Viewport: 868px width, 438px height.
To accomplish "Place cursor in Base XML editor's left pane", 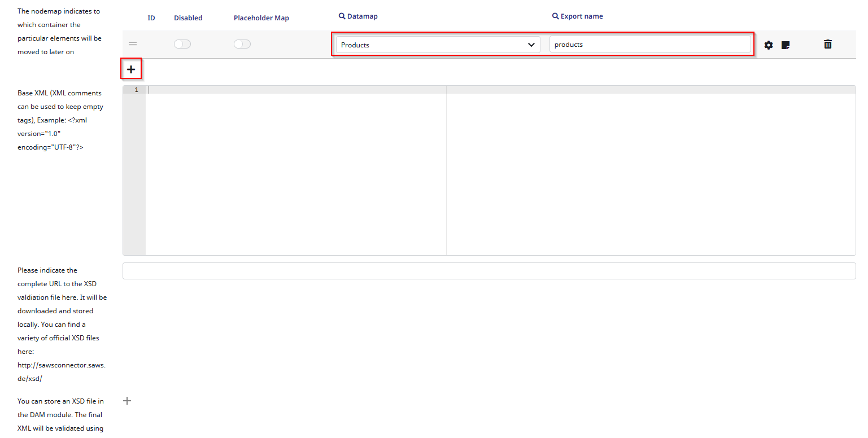I will pos(295,169).
